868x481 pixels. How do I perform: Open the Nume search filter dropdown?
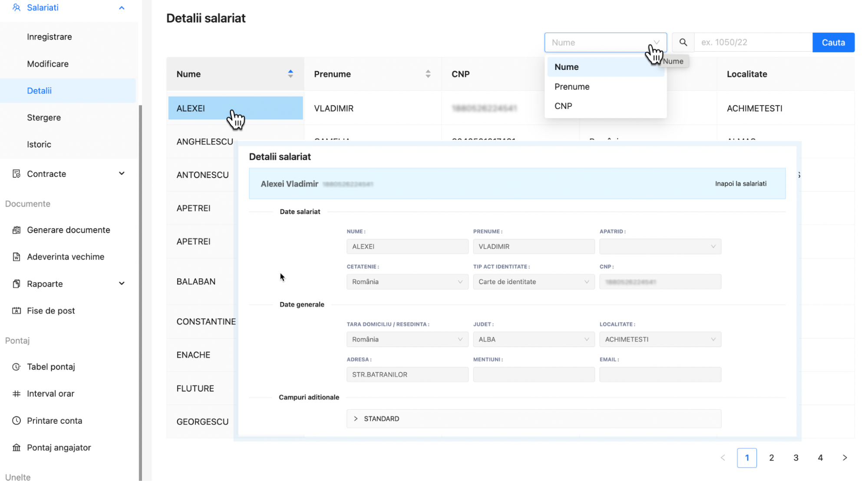(x=605, y=43)
